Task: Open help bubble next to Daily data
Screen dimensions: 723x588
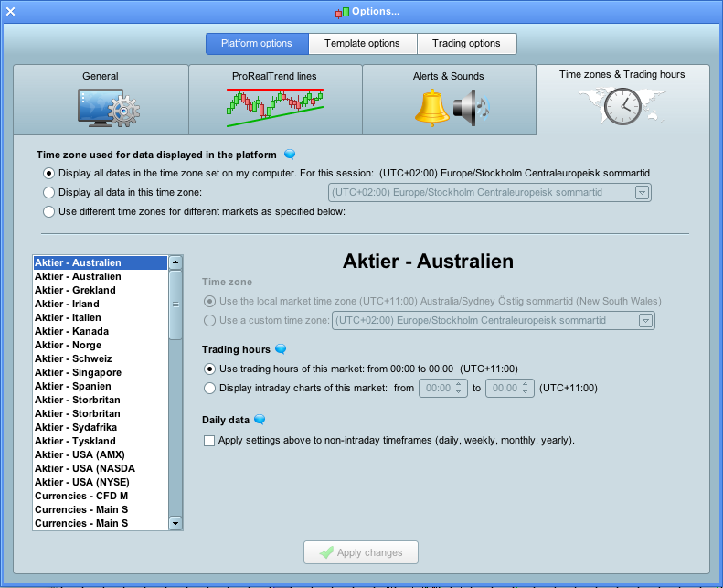Action: [260, 419]
